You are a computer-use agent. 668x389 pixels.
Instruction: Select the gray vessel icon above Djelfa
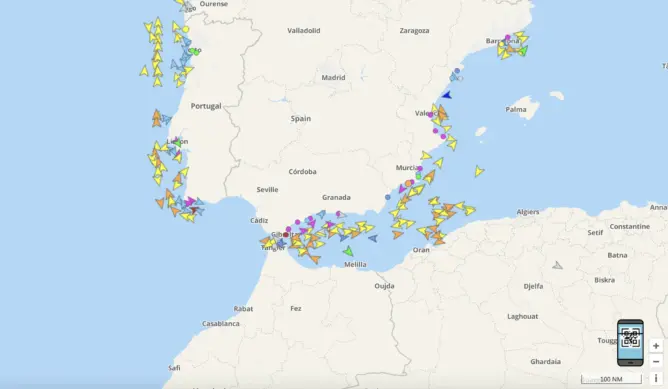(x=557, y=265)
